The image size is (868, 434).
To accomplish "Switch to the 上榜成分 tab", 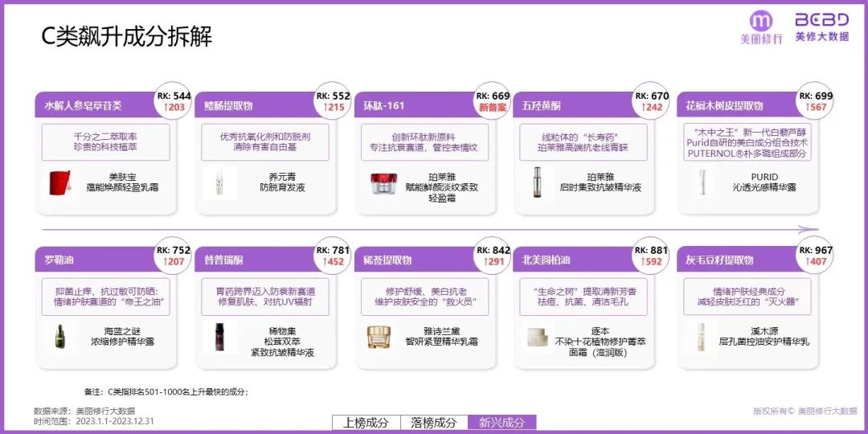I will point(366,423).
